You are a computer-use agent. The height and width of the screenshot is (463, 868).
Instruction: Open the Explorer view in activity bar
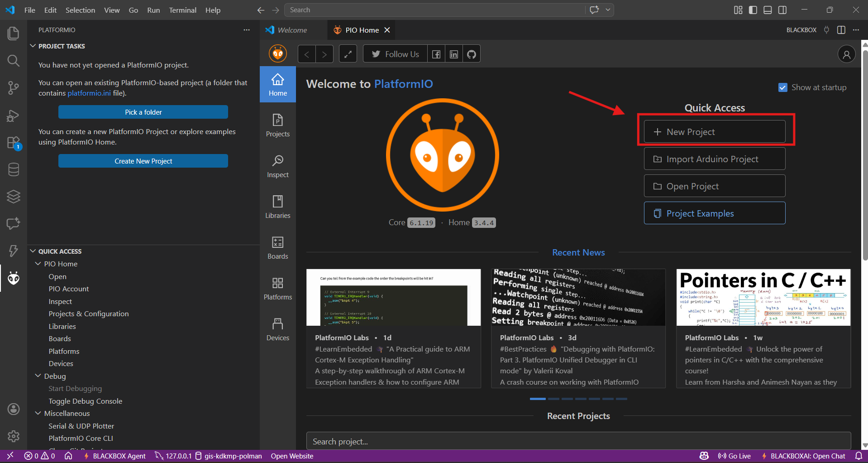[x=14, y=34]
